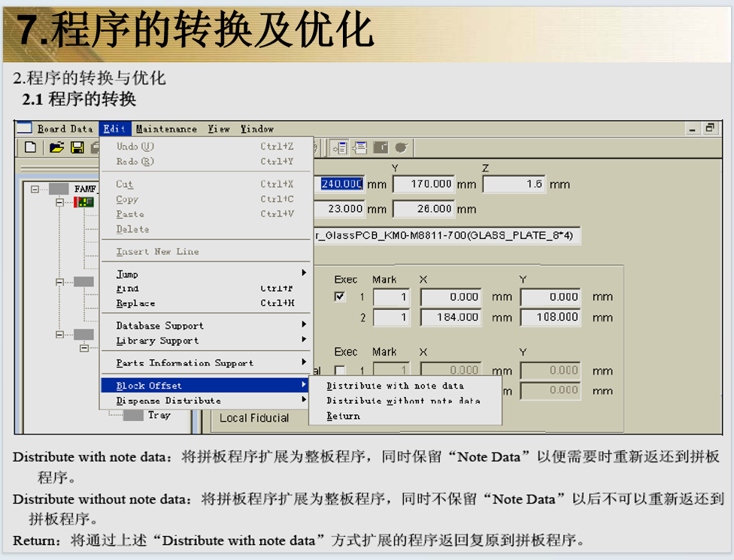Toggle the unchecked lower Exec checkbox
Image resolution: width=734 pixels, height=560 pixels.
click(340, 371)
